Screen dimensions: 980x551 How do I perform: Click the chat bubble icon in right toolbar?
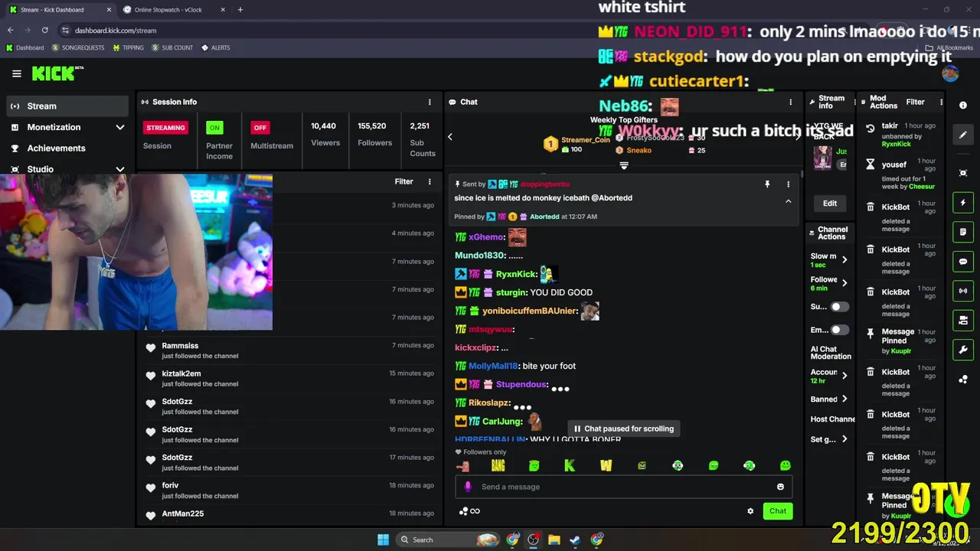[x=963, y=261]
